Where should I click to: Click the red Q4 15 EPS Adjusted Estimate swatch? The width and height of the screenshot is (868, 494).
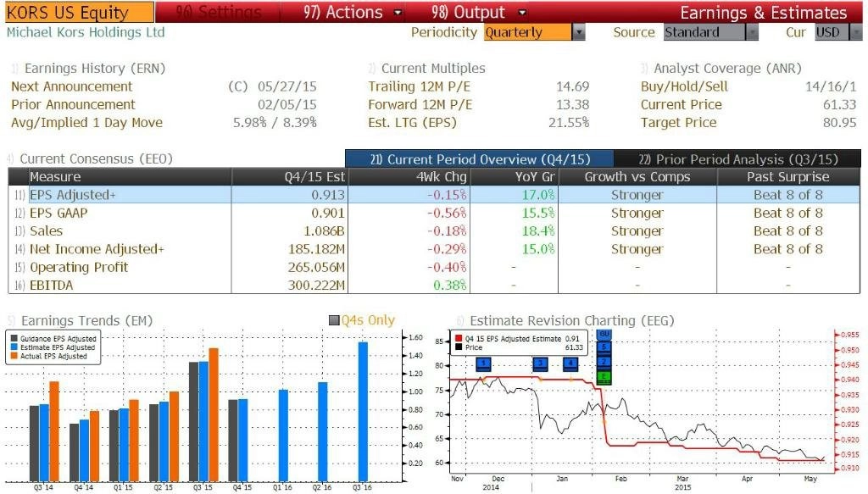[x=459, y=339]
